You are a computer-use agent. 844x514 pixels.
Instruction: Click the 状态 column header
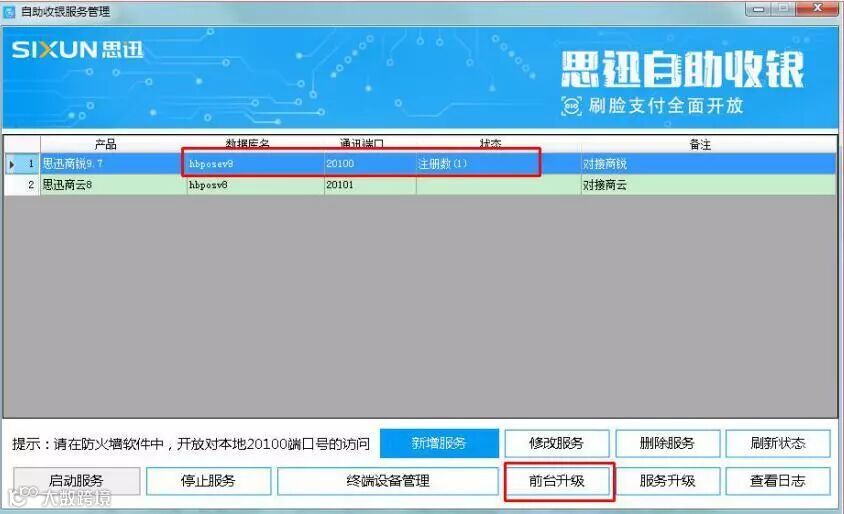tap(490, 144)
